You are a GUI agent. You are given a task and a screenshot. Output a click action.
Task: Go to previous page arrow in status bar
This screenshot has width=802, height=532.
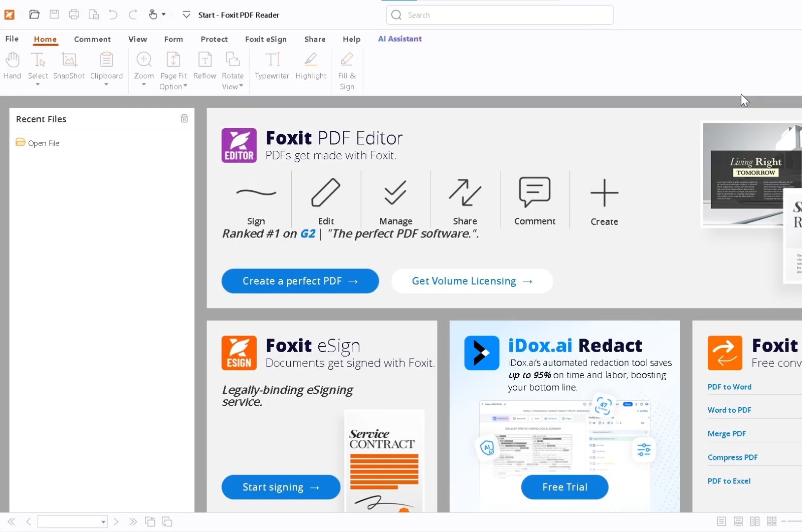tap(29, 521)
